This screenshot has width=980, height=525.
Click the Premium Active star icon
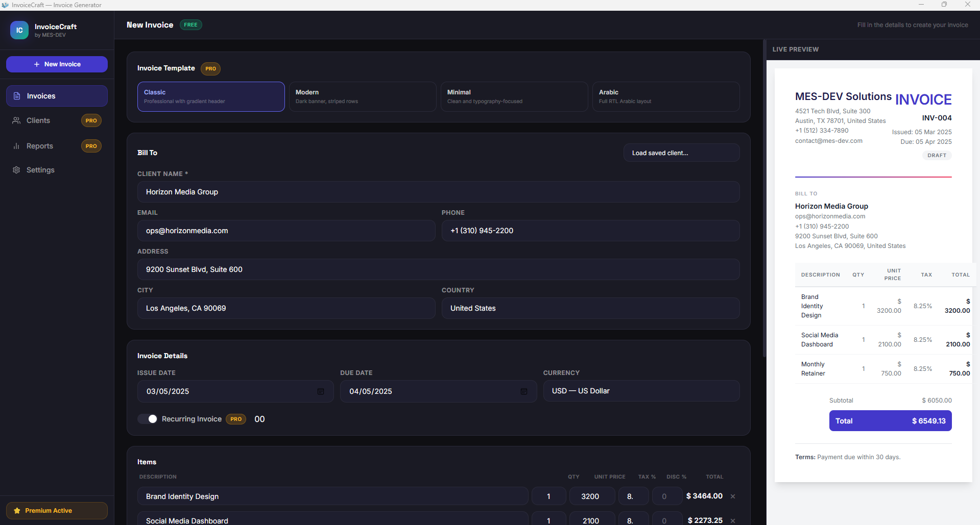click(17, 511)
